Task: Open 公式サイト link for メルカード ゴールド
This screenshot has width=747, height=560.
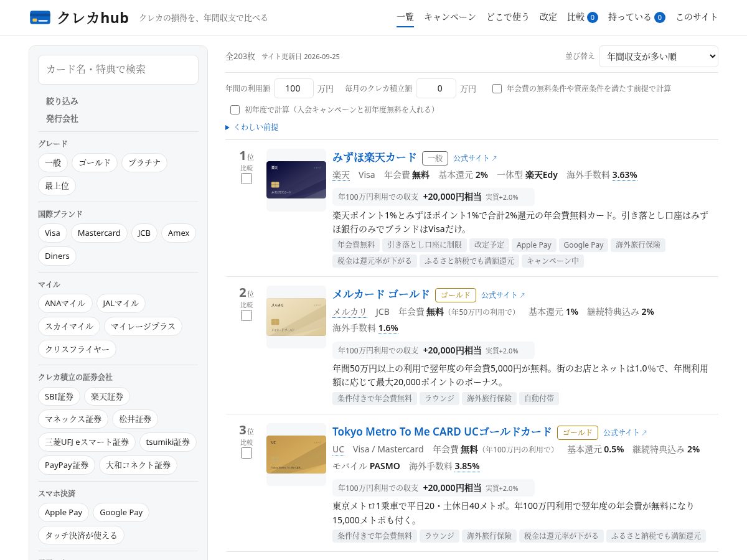Action: (504, 295)
